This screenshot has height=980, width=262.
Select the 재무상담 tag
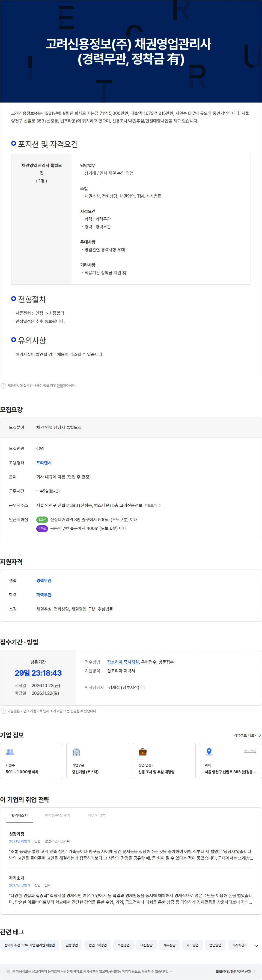coord(169,945)
